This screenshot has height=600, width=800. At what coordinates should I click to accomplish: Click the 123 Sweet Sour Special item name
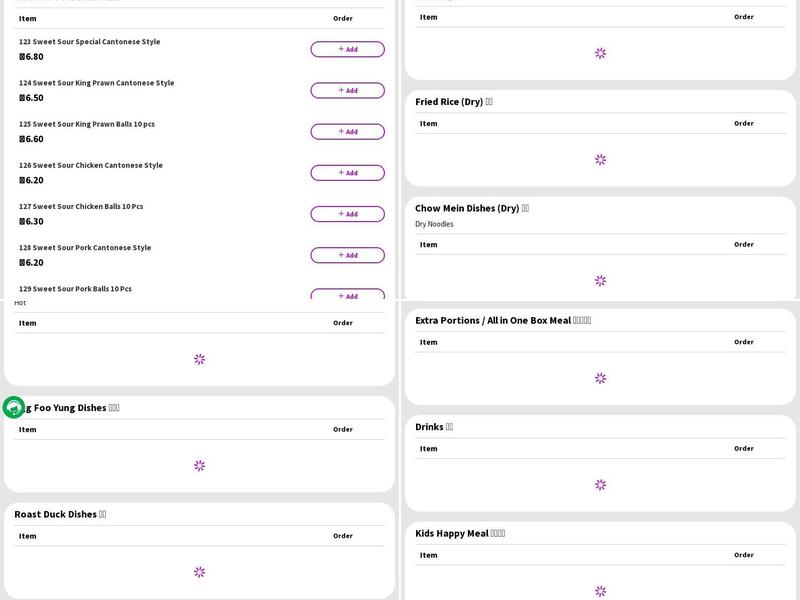click(x=89, y=42)
